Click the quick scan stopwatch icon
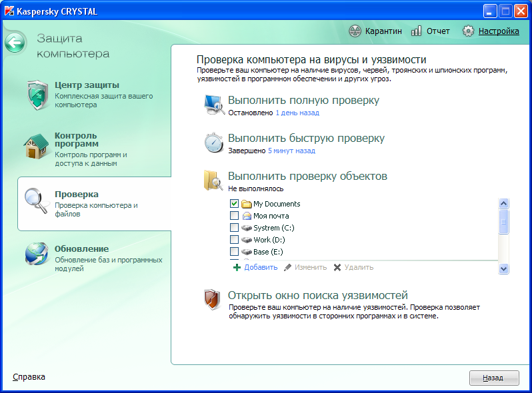532x393 pixels. coord(214,143)
